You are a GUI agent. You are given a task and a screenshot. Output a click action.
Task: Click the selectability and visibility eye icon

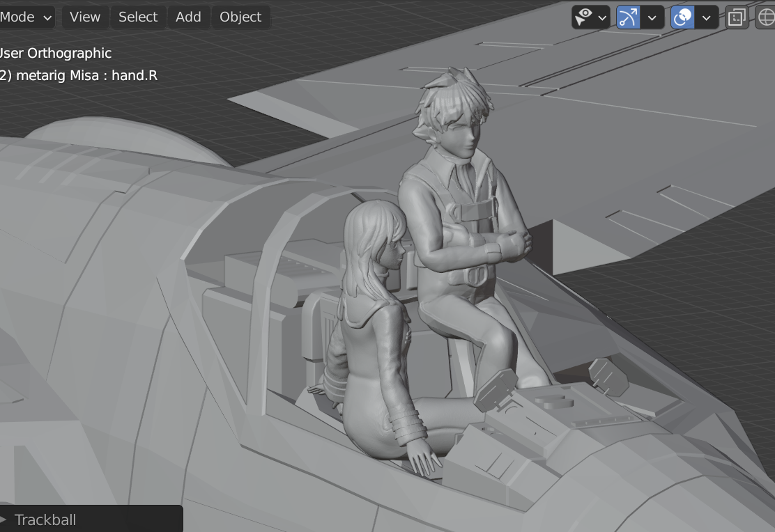click(x=584, y=17)
